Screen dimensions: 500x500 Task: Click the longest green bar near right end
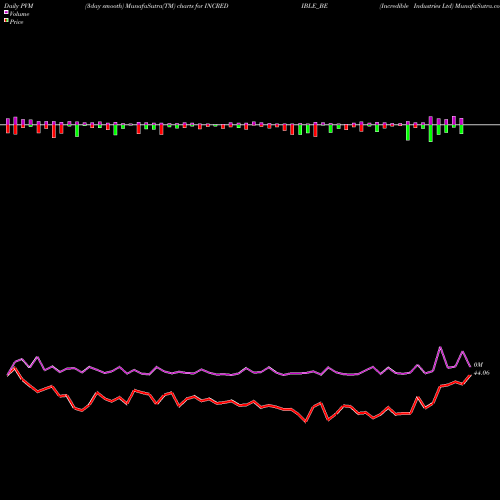(431, 133)
